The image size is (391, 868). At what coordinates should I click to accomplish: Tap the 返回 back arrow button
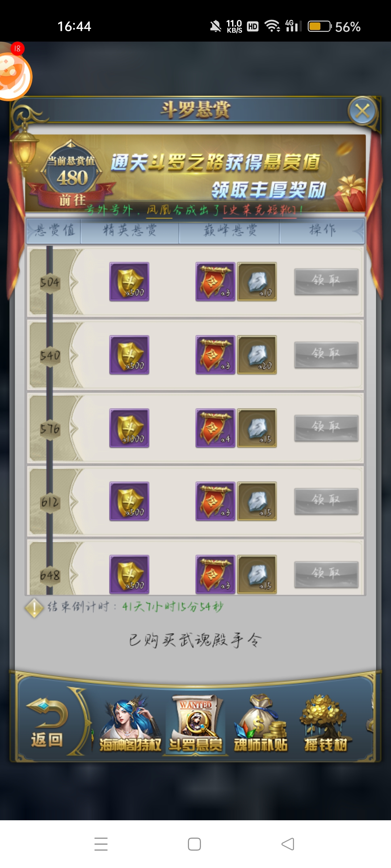click(47, 724)
